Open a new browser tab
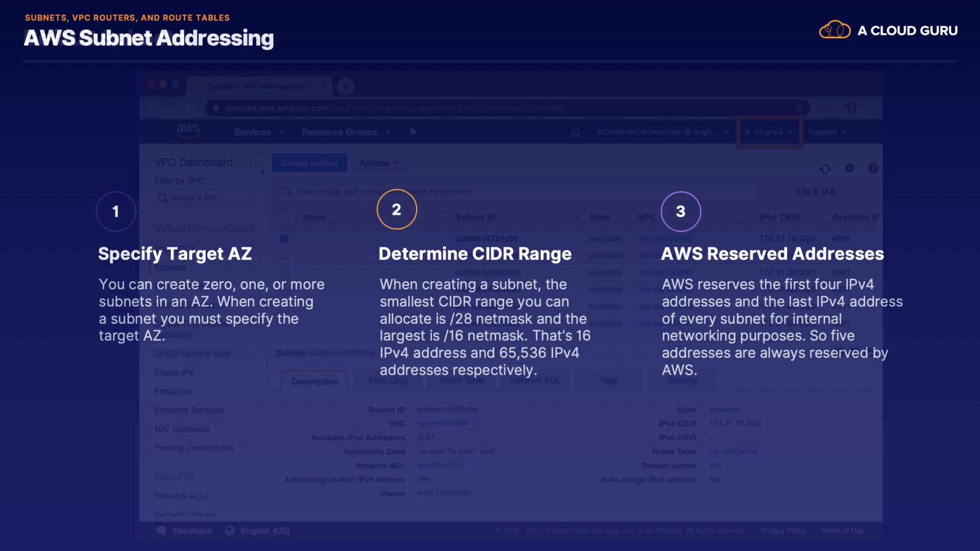Image resolution: width=980 pixels, height=551 pixels. pos(346,87)
